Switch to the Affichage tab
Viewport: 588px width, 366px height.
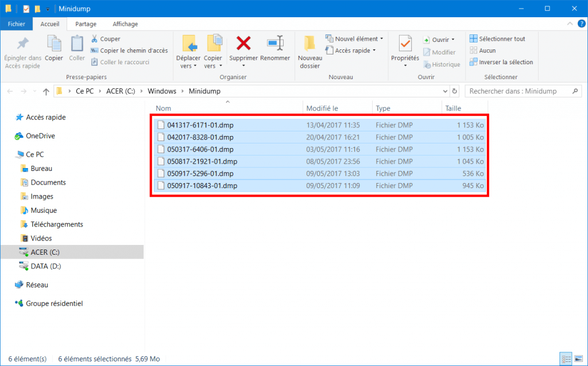[x=125, y=24]
